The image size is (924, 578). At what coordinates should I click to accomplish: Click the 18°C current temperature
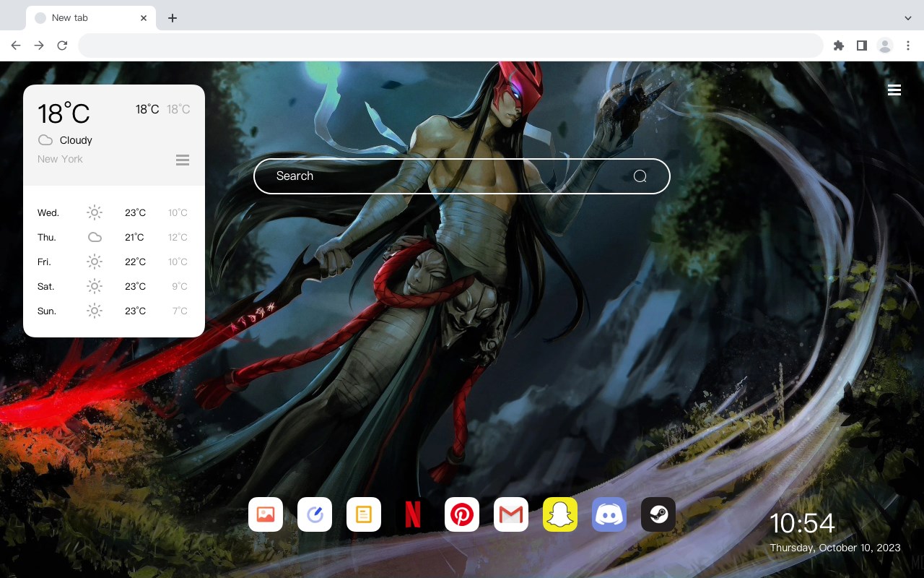point(64,113)
